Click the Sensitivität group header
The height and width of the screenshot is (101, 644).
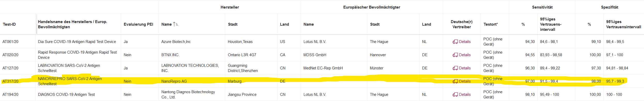[542, 7]
